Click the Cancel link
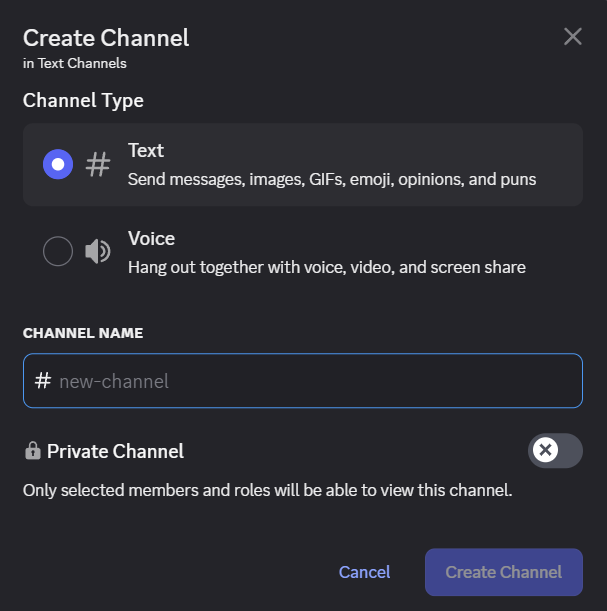Viewport: 607px width, 611px height. (x=365, y=572)
